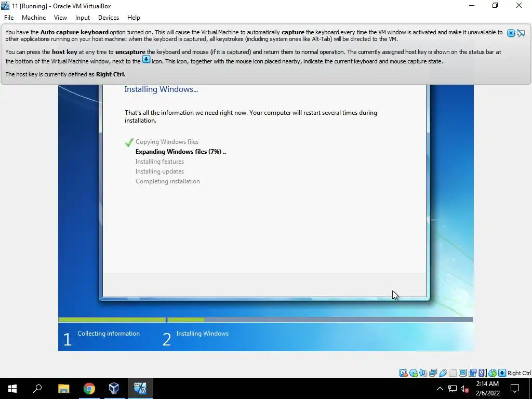532x399 pixels.
Task: Click Installing features step
Action: pos(159,162)
